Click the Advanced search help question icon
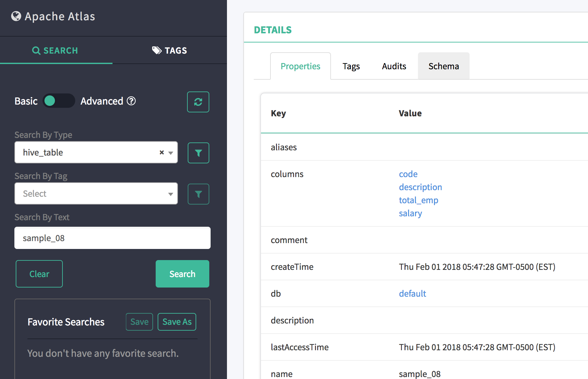The height and width of the screenshot is (379, 588). (x=131, y=101)
